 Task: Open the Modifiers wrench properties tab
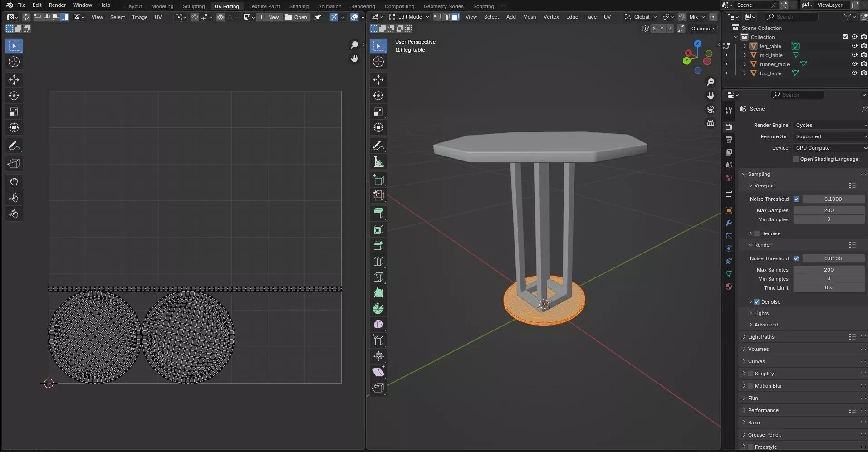click(x=729, y=223)
